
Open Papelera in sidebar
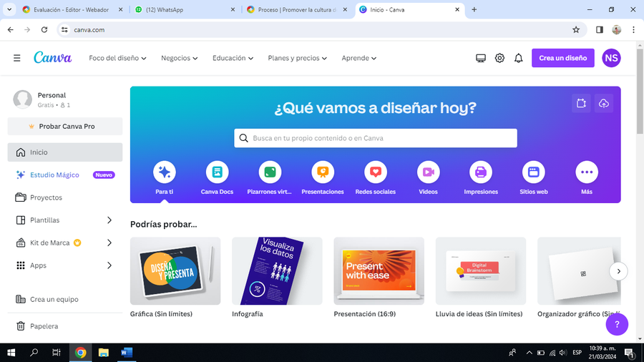(x=65, y=326)
